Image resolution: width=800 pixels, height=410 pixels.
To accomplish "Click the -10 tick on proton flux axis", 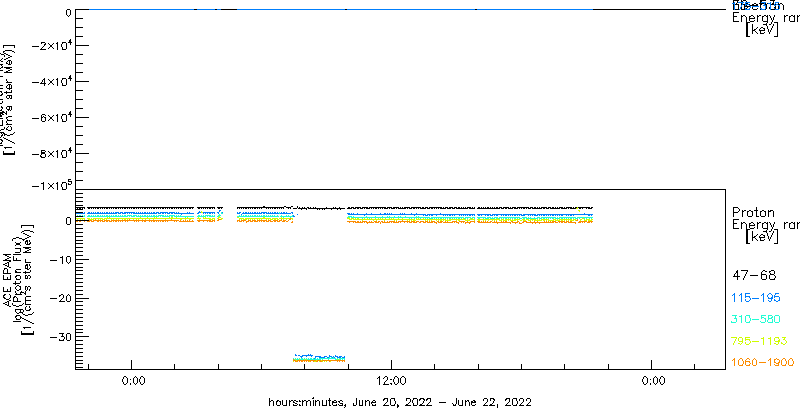I will 60,260.
